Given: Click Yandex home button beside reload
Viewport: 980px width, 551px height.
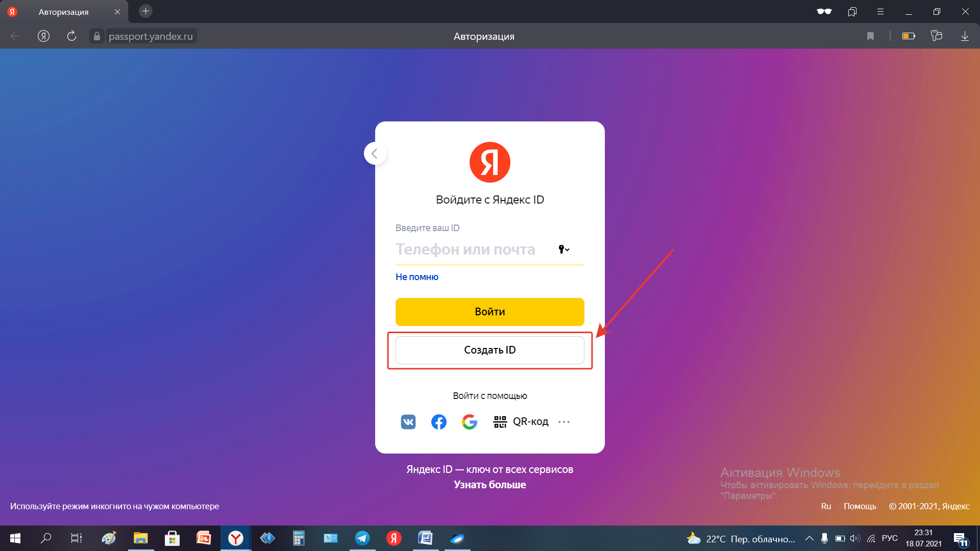Looking at the screenshot, I should click(x=44, y=36).
